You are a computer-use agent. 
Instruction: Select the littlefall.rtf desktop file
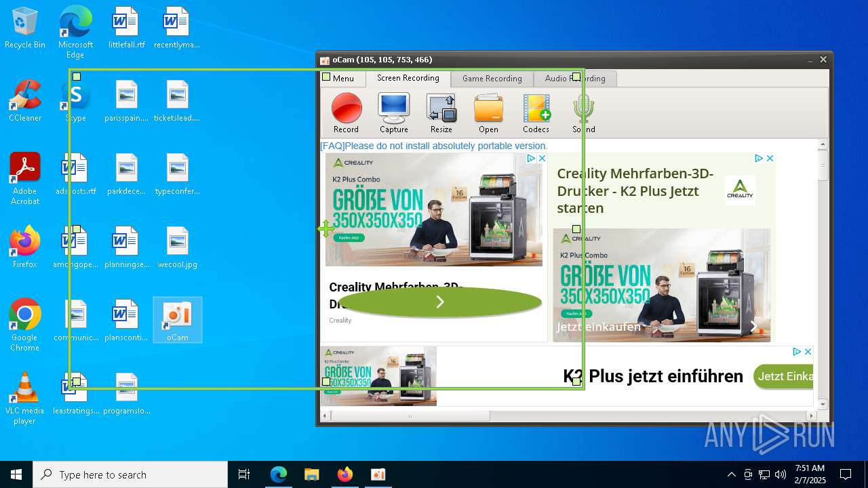[x=126, y=28]
